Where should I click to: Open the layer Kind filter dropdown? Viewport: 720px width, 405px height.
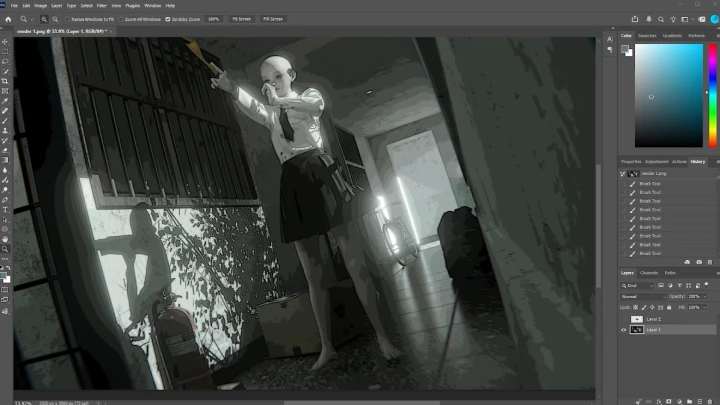coord(637,286)
